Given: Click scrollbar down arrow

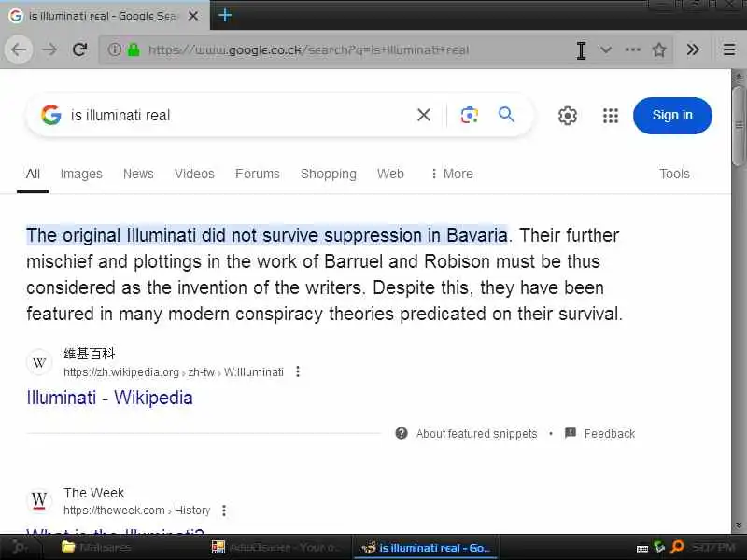Looking at the screenshot, I should (739, 525).
